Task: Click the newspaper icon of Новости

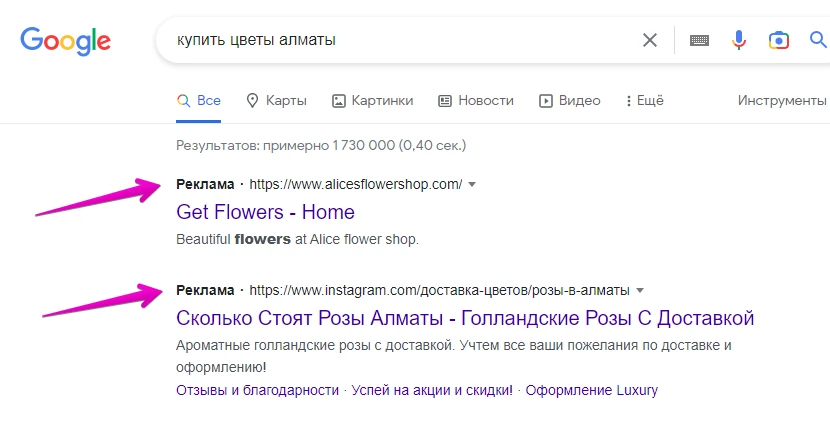Action: [445, 101]
